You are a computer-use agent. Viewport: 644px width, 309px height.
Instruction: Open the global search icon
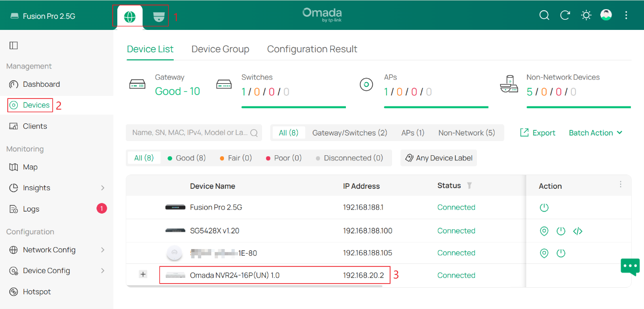click(x=544, y=15)
